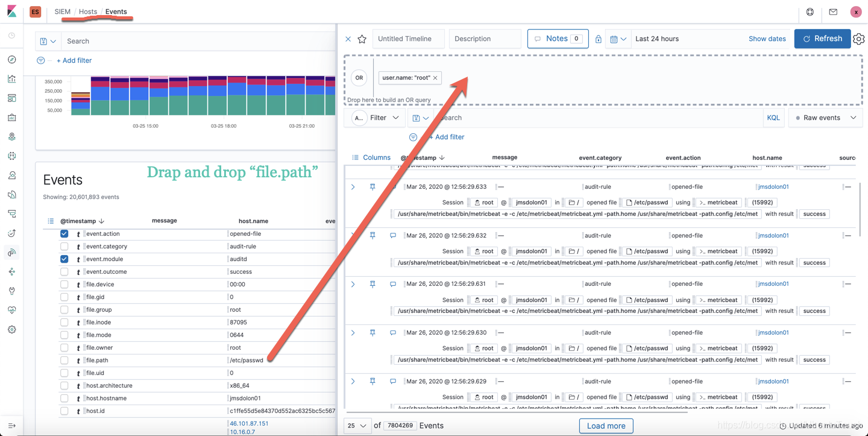The width and height of the screenshot is (868, 436).
Task: Lock the timeline date picker
Action: [599, 39]
